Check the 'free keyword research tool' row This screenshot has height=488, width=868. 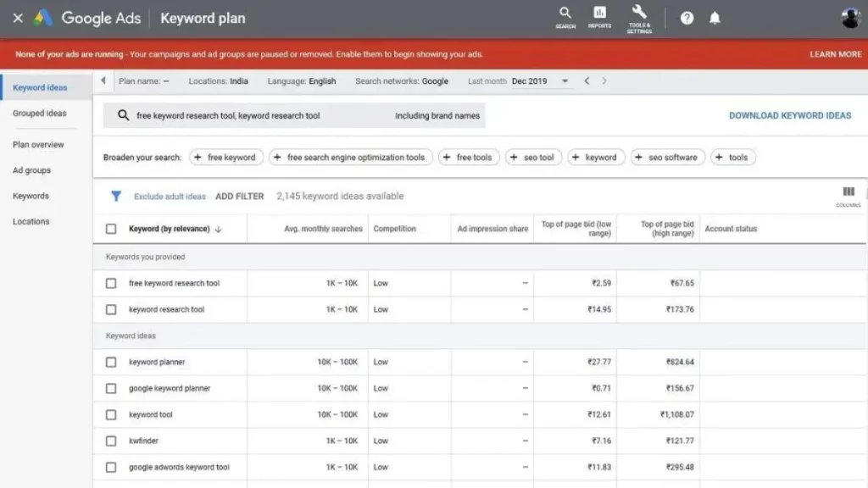click(111, 283)
